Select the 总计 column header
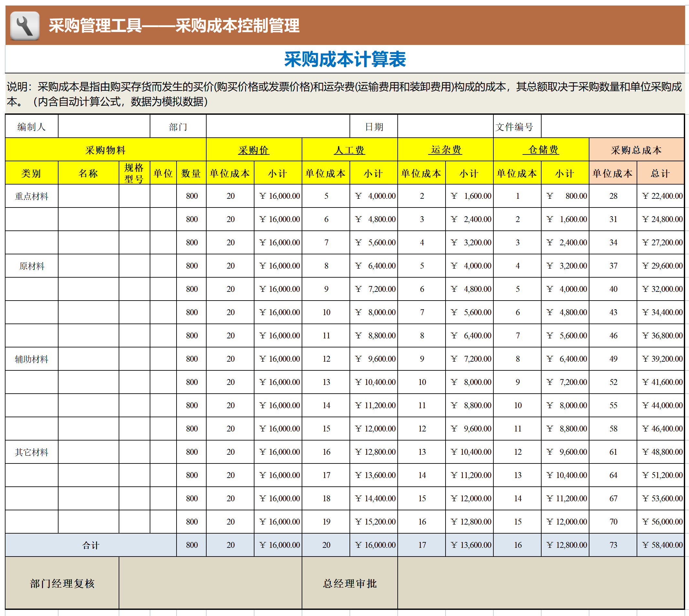The image size is (689, 616). coord(660,173)
